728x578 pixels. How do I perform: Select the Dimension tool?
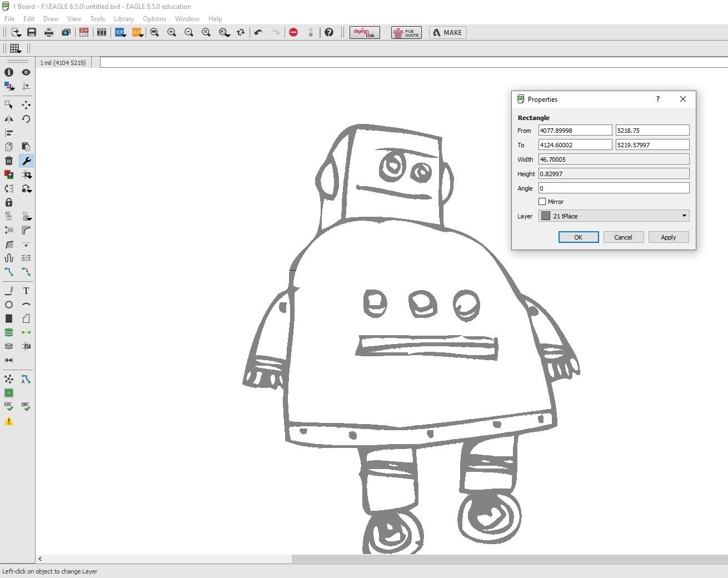(9, 360)
